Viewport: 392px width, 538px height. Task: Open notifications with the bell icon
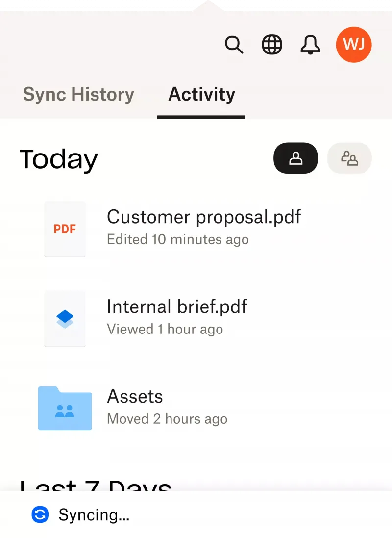[310, 45]
